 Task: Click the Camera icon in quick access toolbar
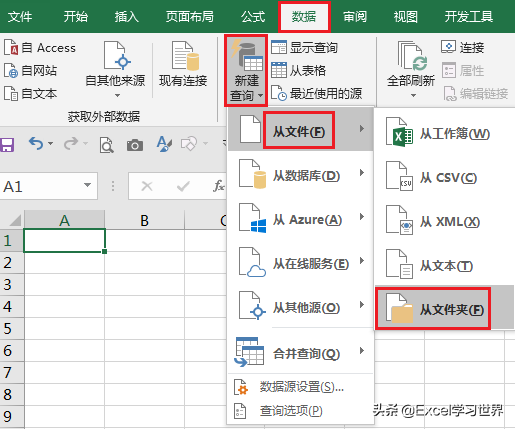point(135,145)
